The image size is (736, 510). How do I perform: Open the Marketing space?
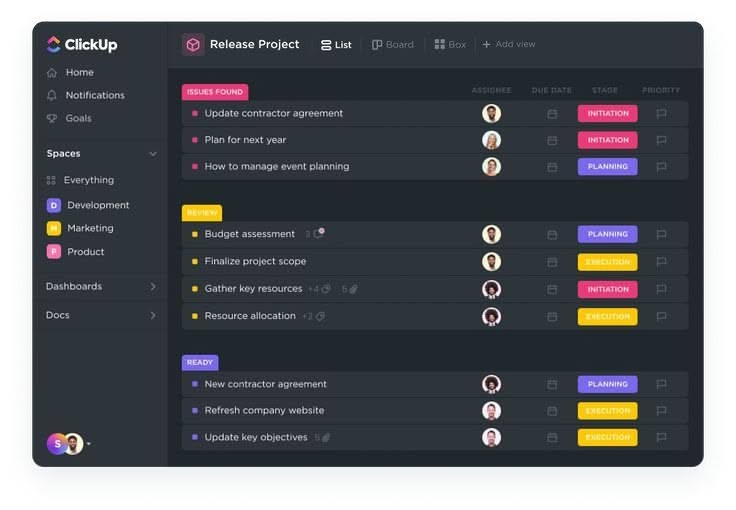tap(89, 229)
